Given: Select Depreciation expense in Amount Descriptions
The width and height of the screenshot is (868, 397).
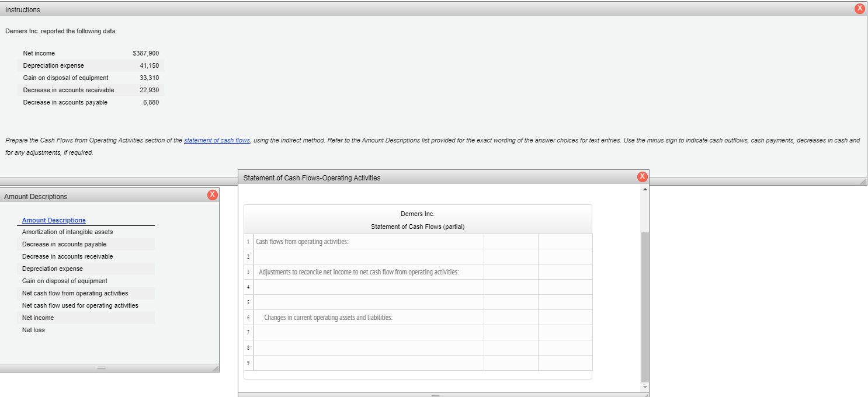Looking at the screenshot, I should (x=53, y=269).
